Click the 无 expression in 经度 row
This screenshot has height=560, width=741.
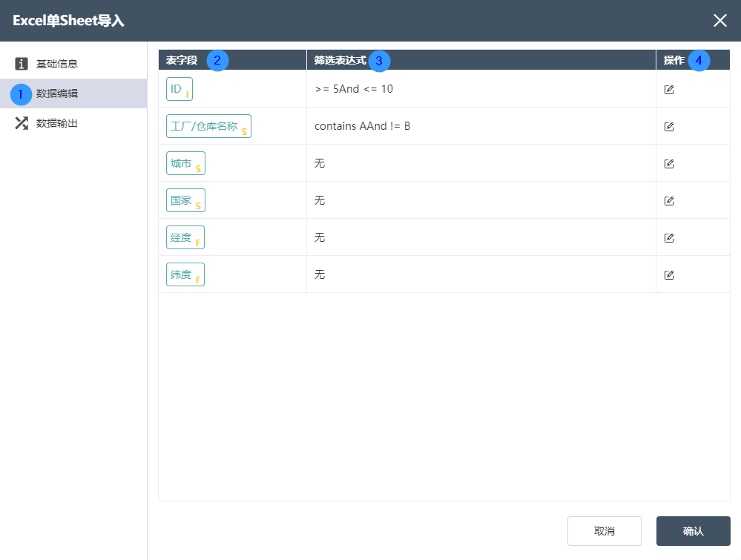point(320,237)
